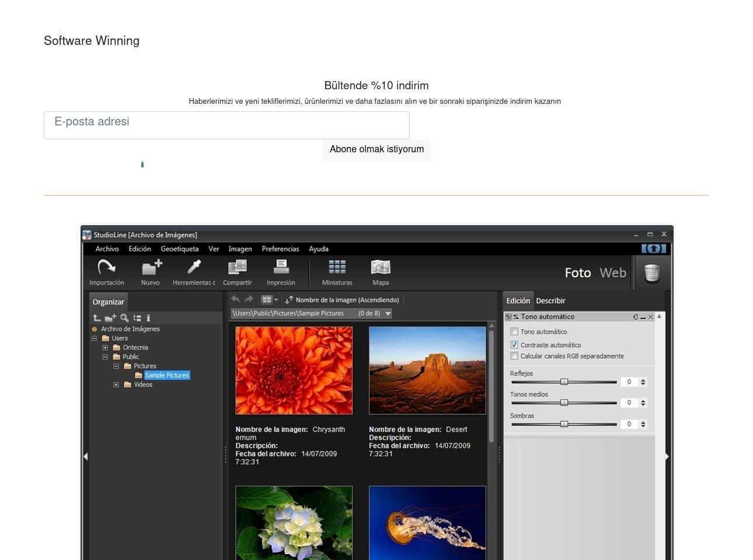753x560 pixels.
Task: Open the Geoetiqueta menu
Action: click(180, 249)
